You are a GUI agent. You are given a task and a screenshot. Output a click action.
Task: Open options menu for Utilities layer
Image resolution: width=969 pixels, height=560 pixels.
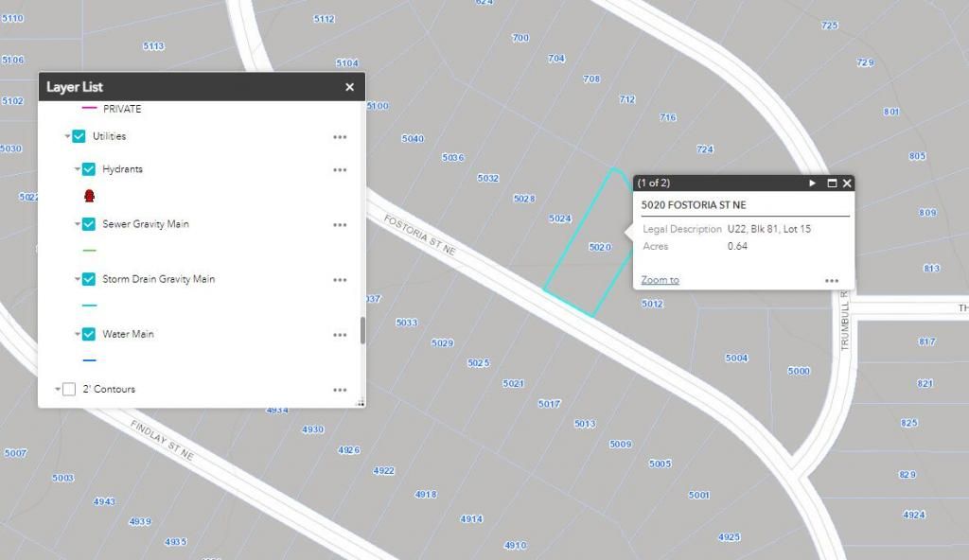[340, 137]
